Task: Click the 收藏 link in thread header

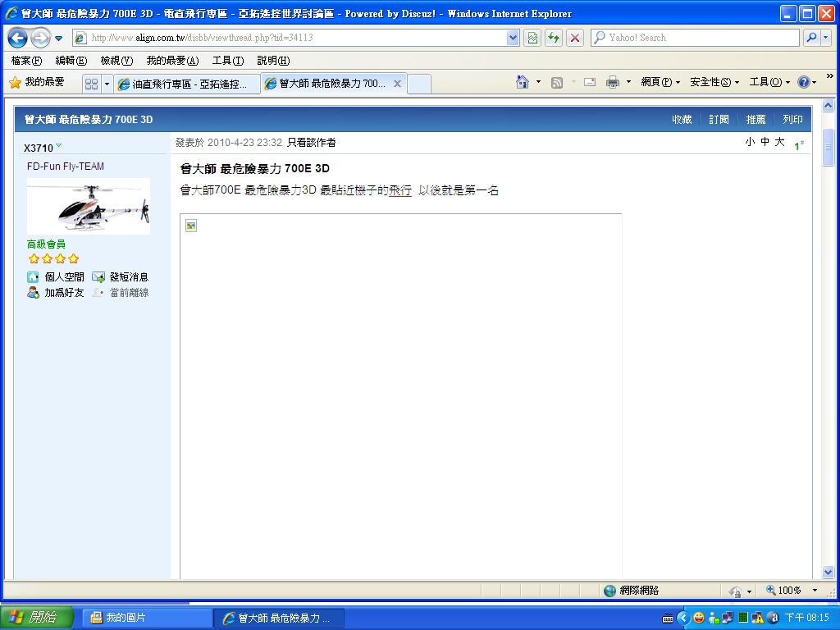Action: pos(682,120)
